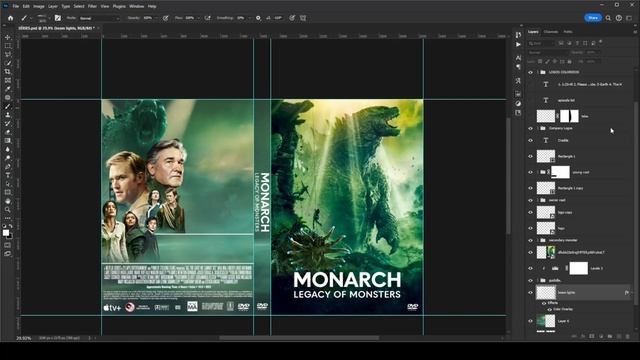Viewport: 640px width, 360px height.
Task: Close the open document tab
Action: click(98, 28)
